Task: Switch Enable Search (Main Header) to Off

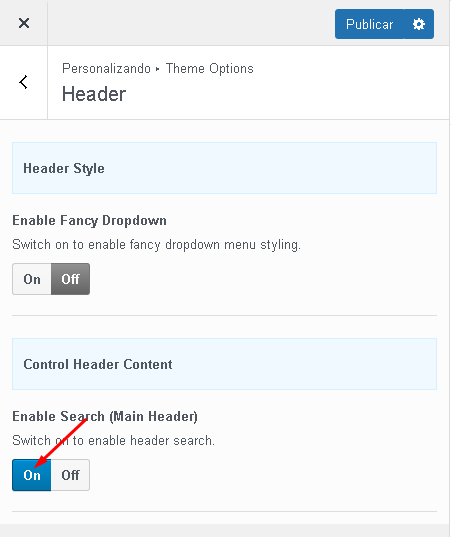Action: point(71,475)
